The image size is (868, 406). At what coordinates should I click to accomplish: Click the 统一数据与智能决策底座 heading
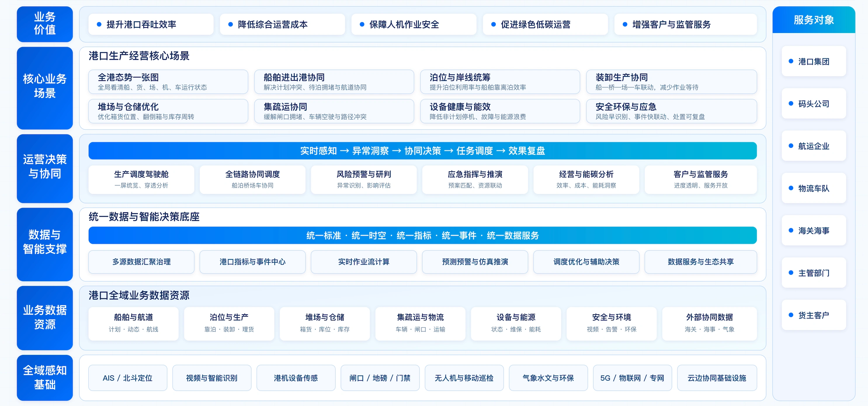click(144, 217)
